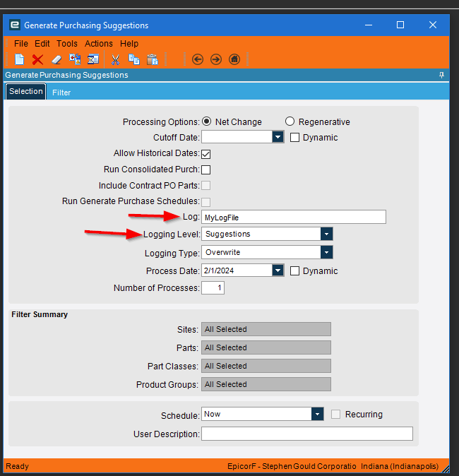Click the Number of Processes field
The width and height of the screenshot is (459, 476).
point(213,287)
